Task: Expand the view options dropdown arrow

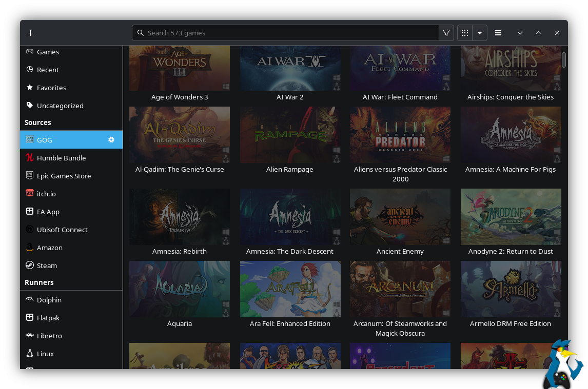Action: [x=480, y=33]
